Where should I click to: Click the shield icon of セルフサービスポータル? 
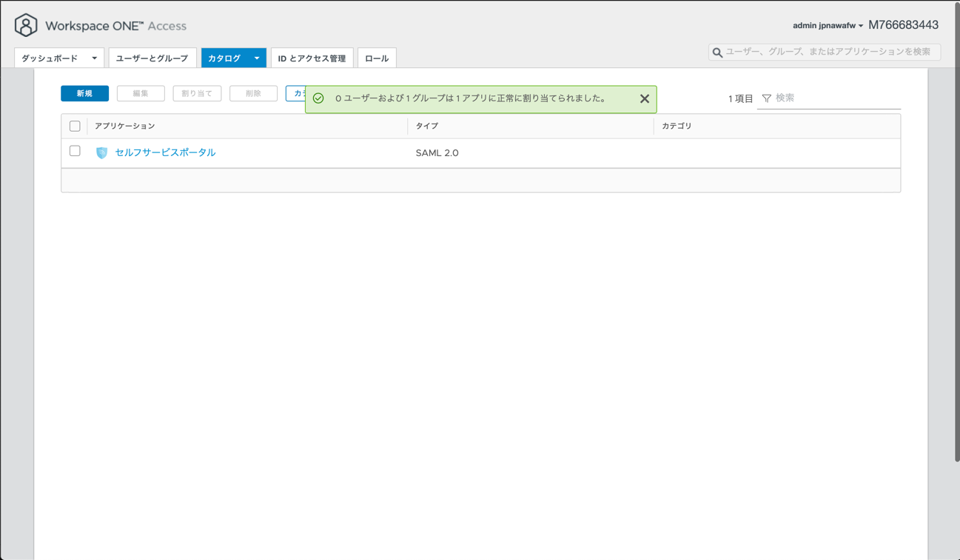[102, 153]
